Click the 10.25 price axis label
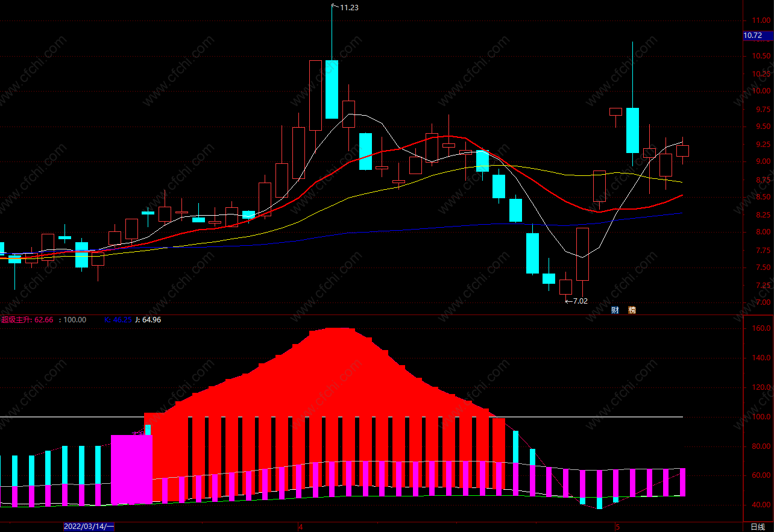 [762, 74]
